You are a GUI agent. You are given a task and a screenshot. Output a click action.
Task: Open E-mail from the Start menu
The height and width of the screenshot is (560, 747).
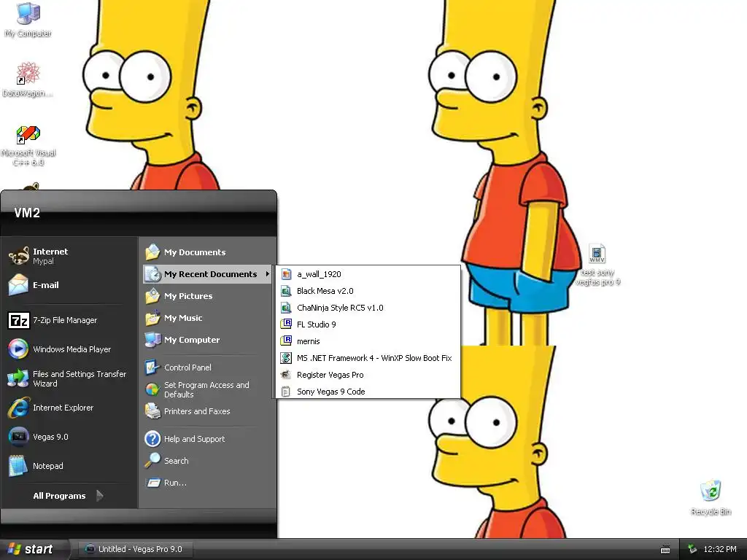69,285
